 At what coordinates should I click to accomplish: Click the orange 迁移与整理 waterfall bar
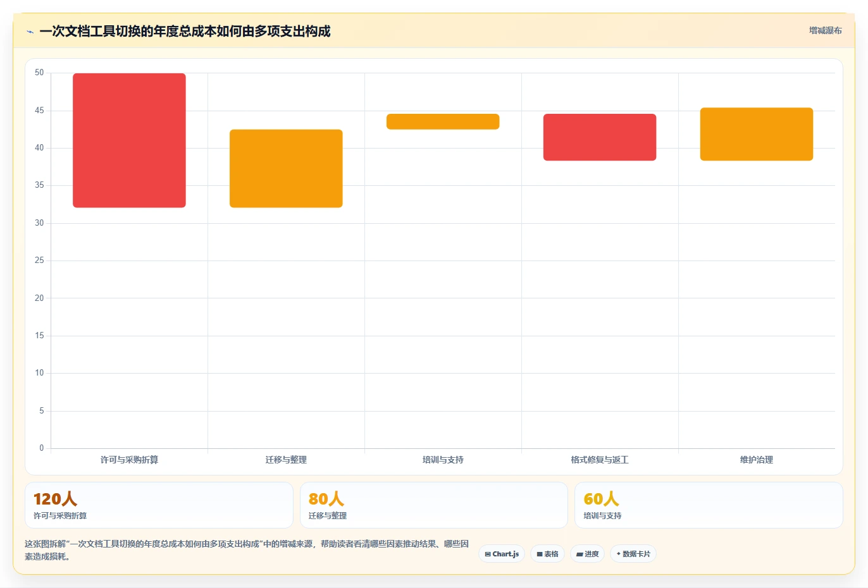click(286, 168)
